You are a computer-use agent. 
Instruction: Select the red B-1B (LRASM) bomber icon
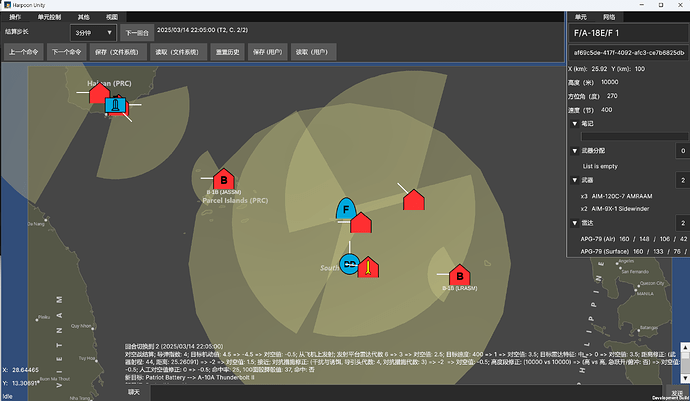459,275
